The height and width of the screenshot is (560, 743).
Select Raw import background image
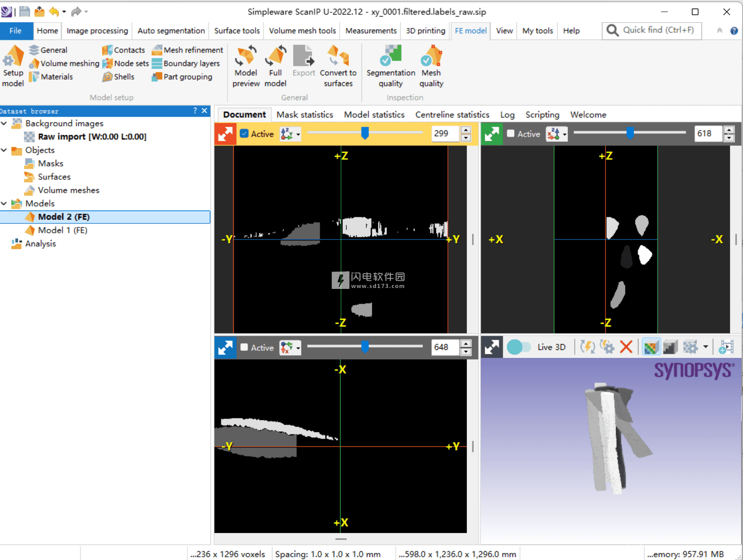pos(92,137)
